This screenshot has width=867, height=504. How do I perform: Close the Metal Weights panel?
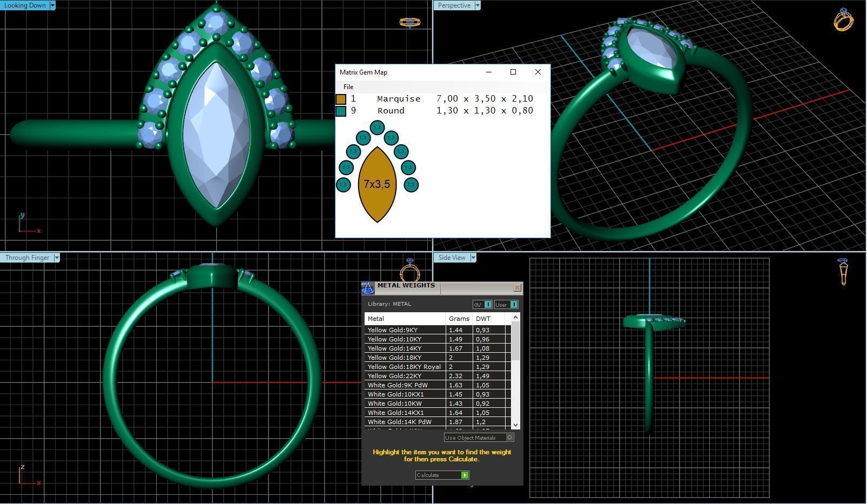517,288
